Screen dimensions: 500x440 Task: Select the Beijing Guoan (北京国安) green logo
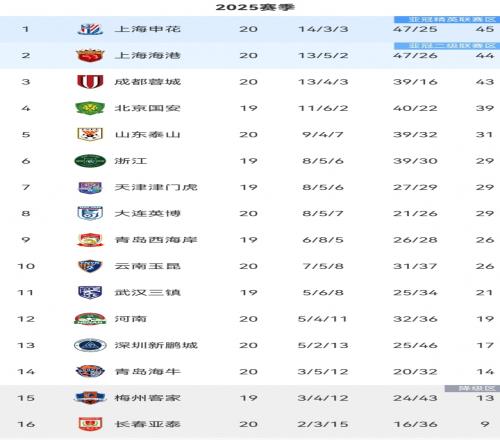[x=90, y=108]
